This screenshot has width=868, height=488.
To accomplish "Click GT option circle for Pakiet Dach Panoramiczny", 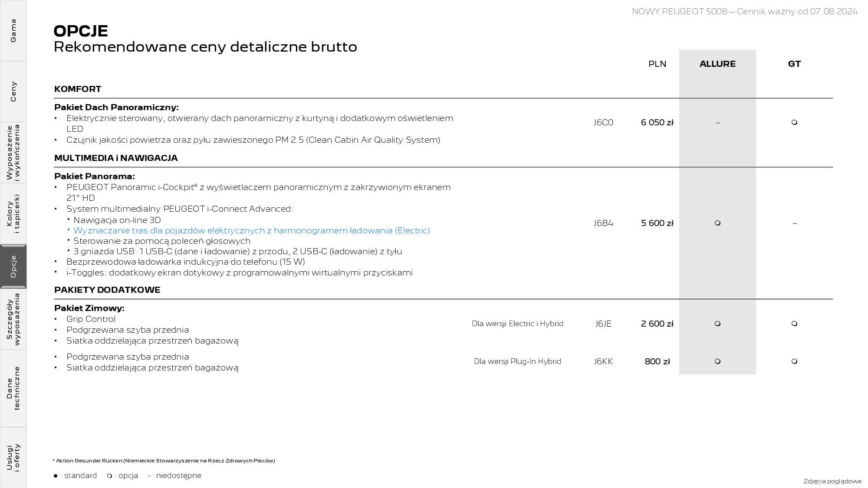I will pos(794,122).
